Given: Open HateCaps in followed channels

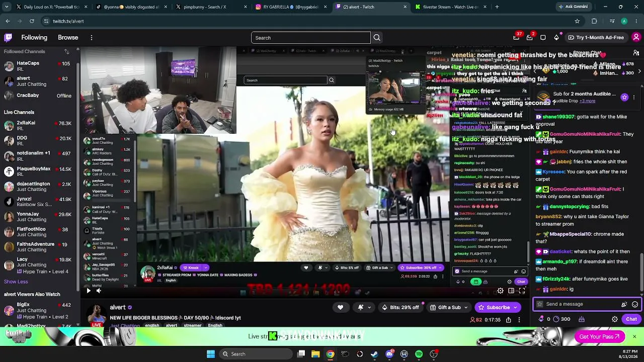Looking at the screenshot, I should tap(39, 66).
